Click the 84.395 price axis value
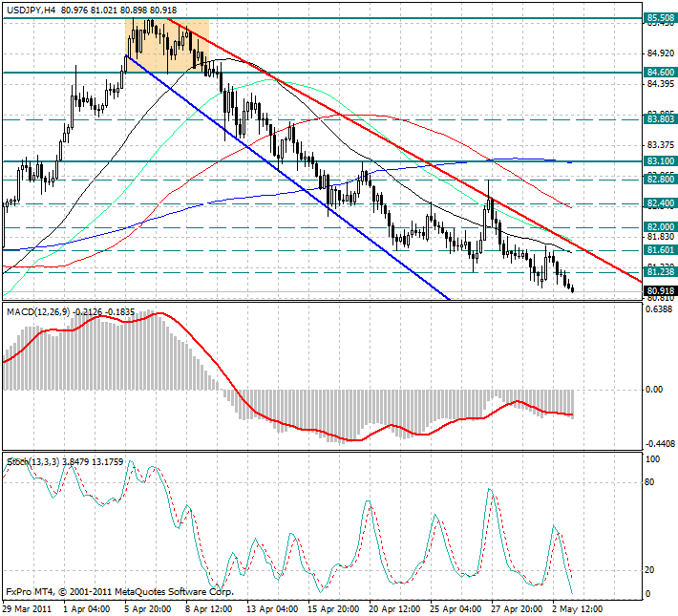The height and width of the screenshot is (616, 678). [x=660, y=83]
